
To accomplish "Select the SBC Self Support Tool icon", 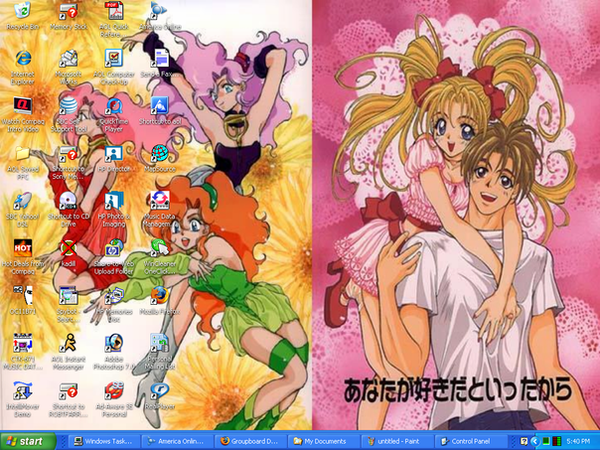I will tap(68, 106).
